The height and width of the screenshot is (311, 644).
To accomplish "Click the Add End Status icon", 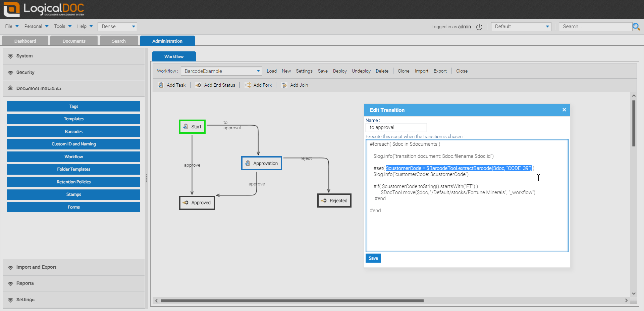I will tap(198, 85).
